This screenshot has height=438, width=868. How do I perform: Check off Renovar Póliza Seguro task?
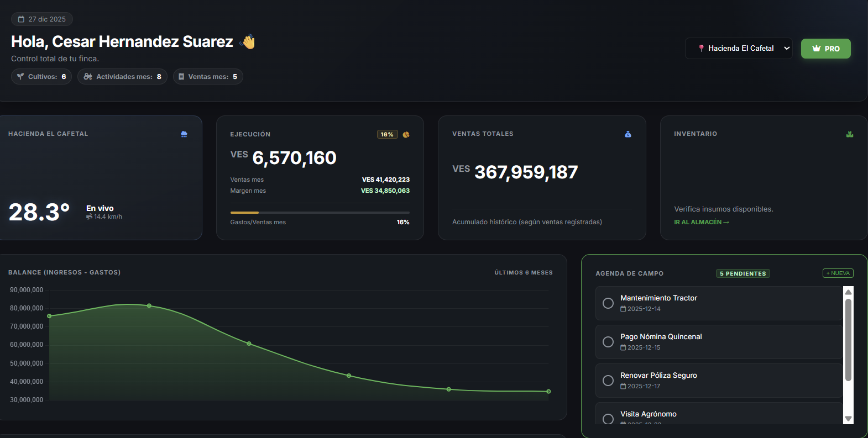click(x=608, y=381)
